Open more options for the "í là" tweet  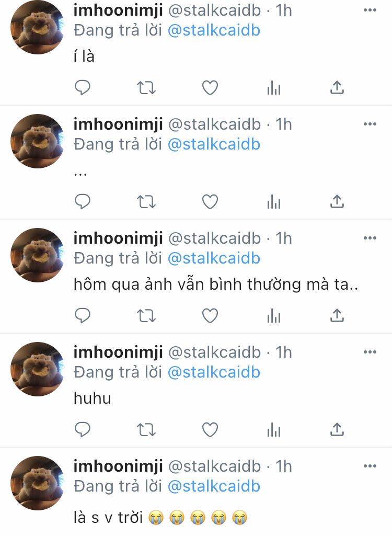click(x=370, y=10)
